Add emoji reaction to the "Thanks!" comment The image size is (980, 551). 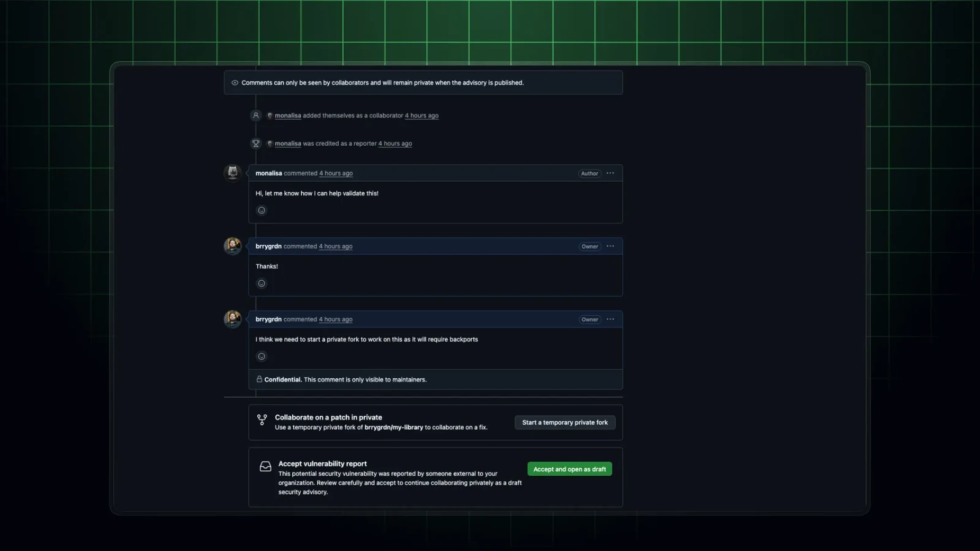pyautogui.click(x=262, y=283)
